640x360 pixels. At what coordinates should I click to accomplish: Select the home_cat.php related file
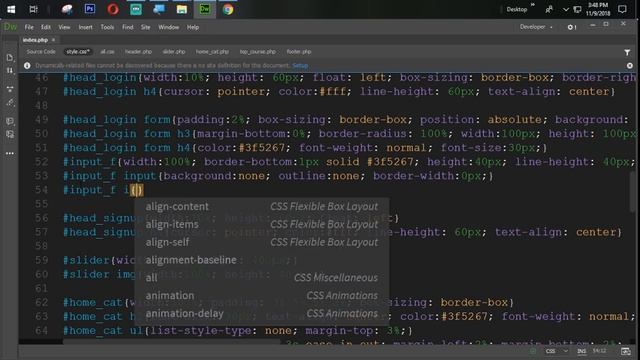[x=212, y=52]
